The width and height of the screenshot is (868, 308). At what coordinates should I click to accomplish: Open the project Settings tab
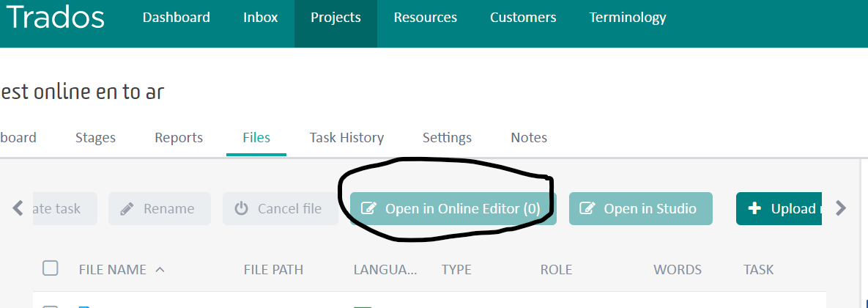pyautogui.click(x=447, y=137)
